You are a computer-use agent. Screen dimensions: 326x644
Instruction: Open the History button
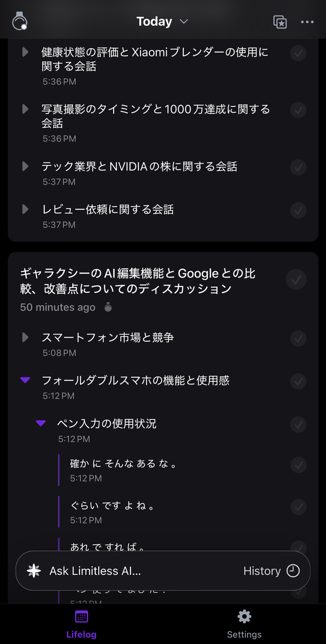point(271,571)
